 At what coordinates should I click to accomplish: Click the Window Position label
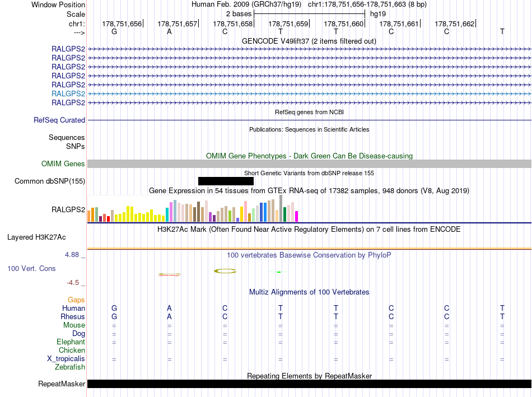pos(58,4)
